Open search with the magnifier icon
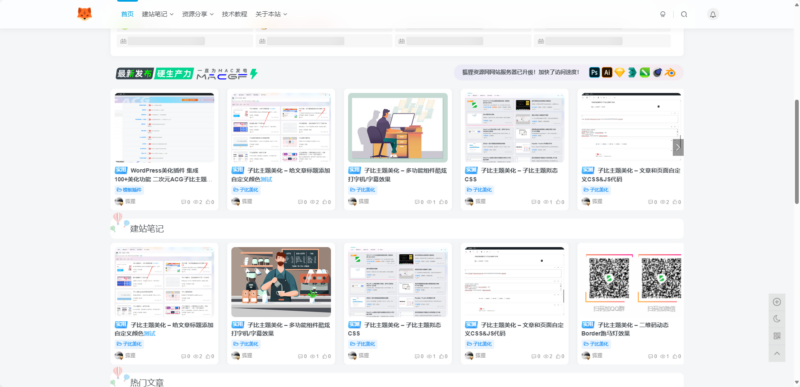800x387 pixels. (x=684, y=14)
